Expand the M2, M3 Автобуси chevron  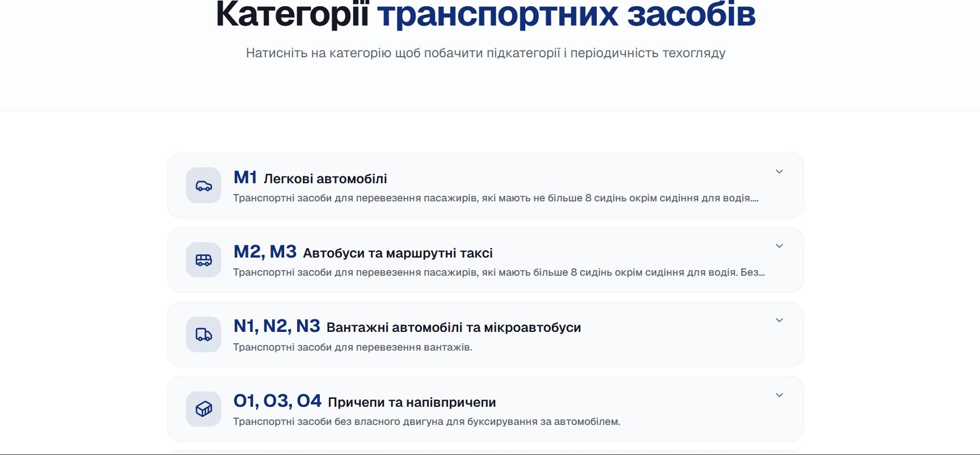click(779, 246)
